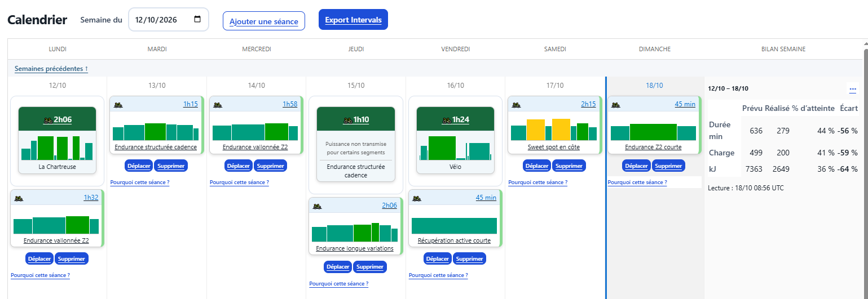Screen dimensions: 868x299
Task: Click the bike icon on Endurance structurée cadence 1h15 card
Action: [118, 104]
